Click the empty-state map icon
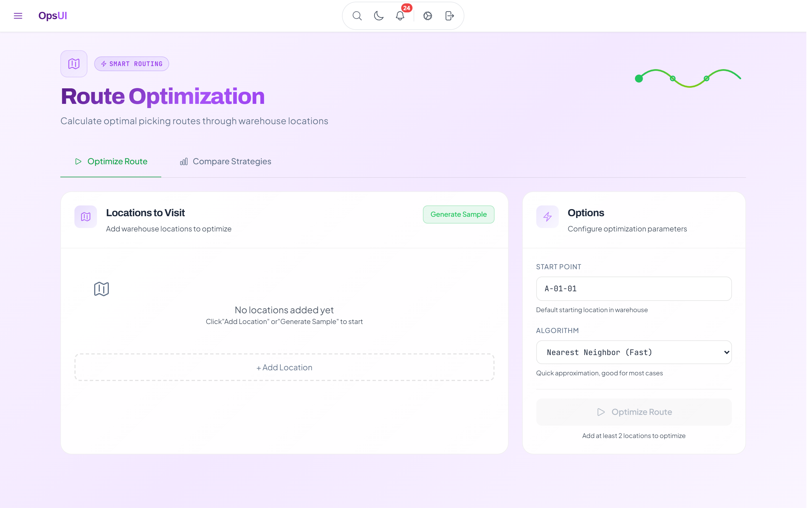Screen dimensions: 812x508 pyautogui.click(x=101, y=289)
